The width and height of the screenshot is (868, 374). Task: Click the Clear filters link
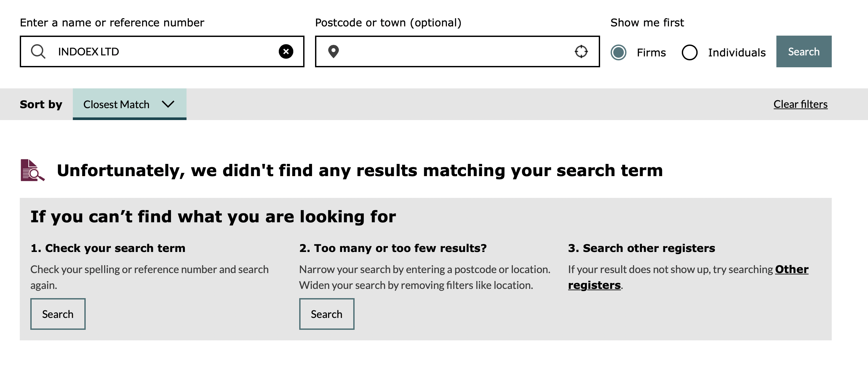pos(800,104)
